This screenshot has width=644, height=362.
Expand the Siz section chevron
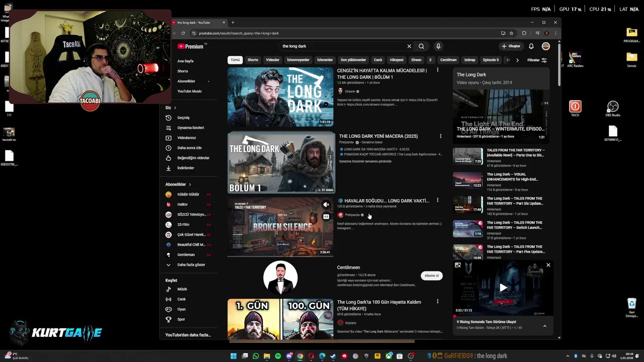(175, 108)
